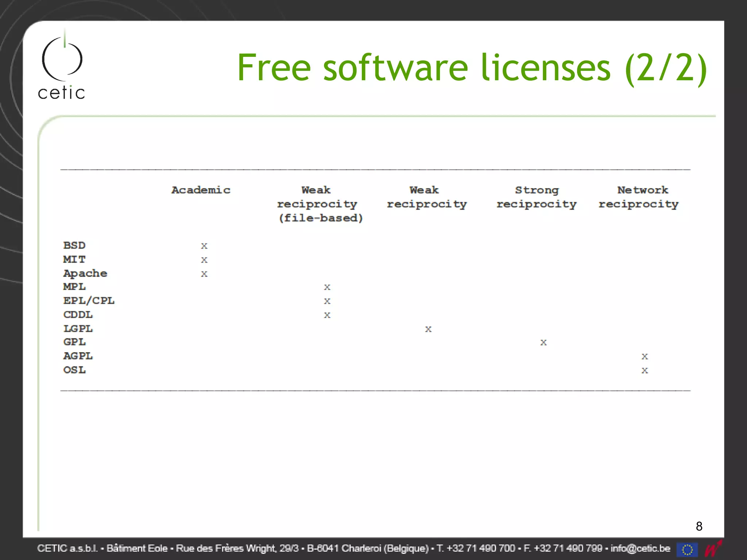This screenshot has width=747, height=560.
Task: Select the Network reciprocity column header
Action: tap(639, 197)
